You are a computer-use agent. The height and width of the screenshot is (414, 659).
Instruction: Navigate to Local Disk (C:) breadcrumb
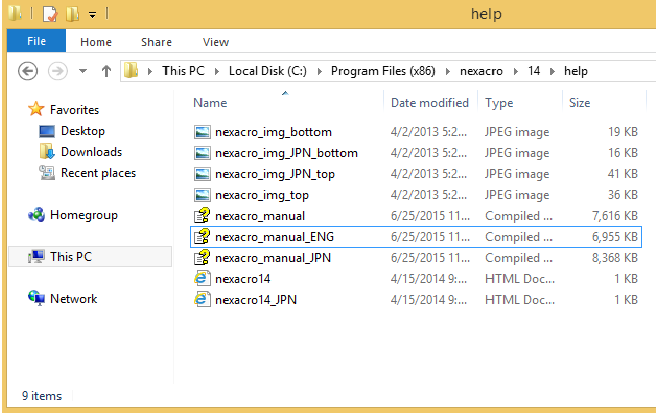pyautogui.click(x=268, y=71)
